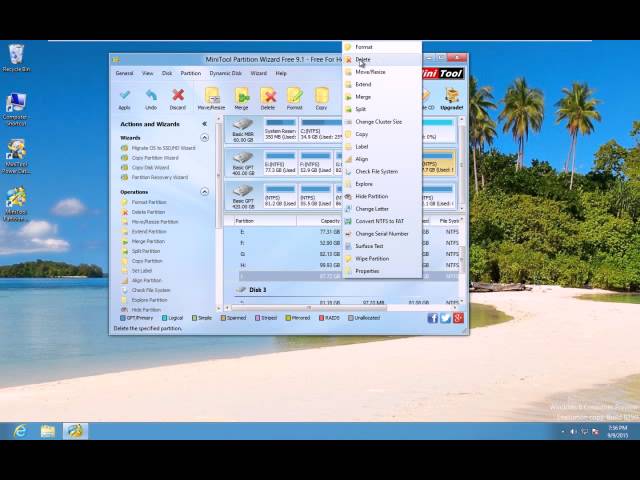The width and height of the screenshot is (640, 480).
Task: Open the Google Plus share icon
Action: [x=458, y=318]
